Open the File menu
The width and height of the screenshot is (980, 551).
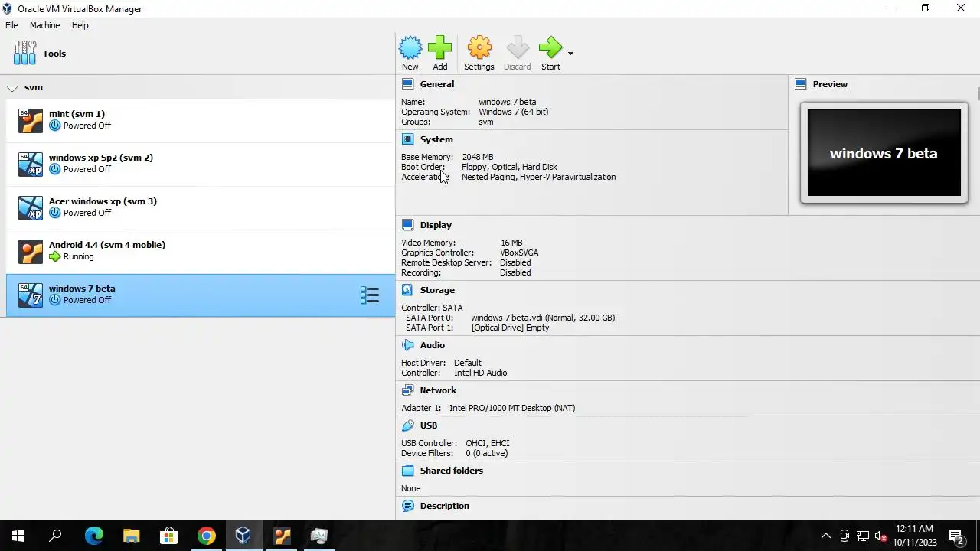pyautogui.click(x=11, y=25)
